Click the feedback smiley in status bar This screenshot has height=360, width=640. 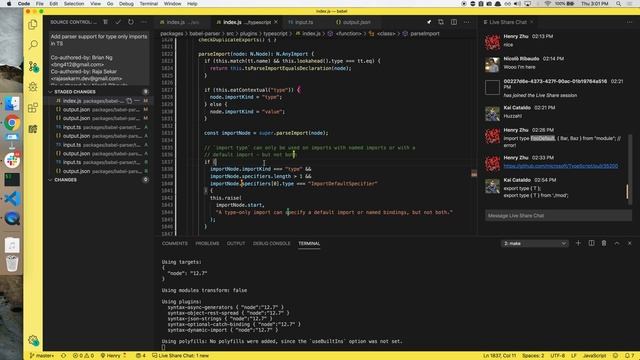[x=616, y=356]
